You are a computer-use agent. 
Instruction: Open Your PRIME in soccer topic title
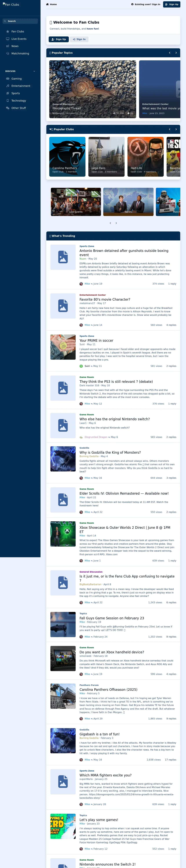click(x=96, y=341)
